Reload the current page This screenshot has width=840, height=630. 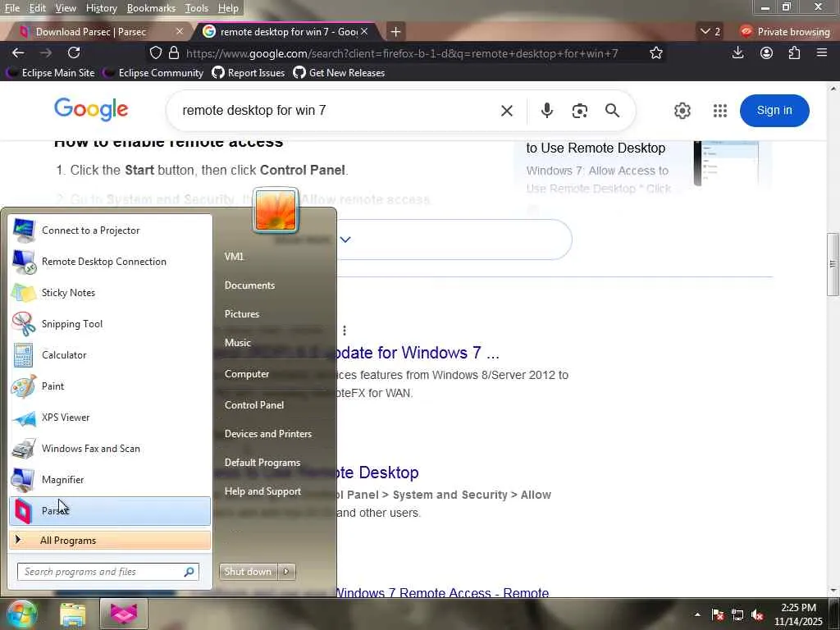point(74,52)
